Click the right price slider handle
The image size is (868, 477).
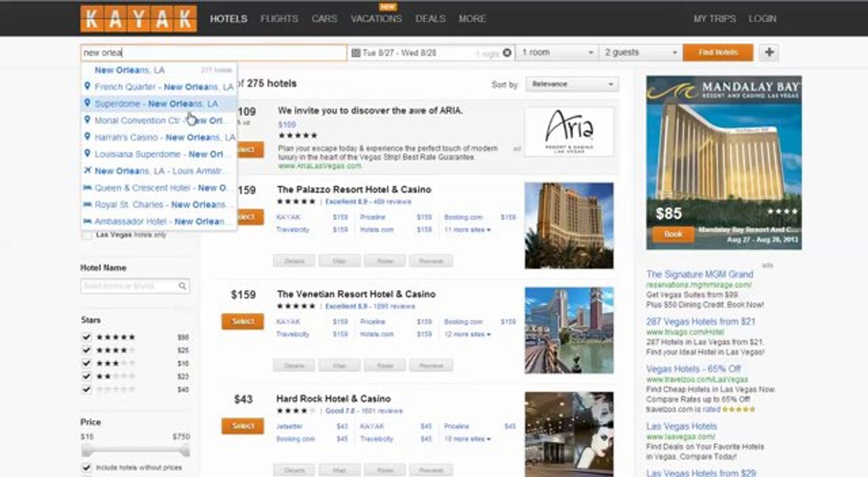point(184,452)
